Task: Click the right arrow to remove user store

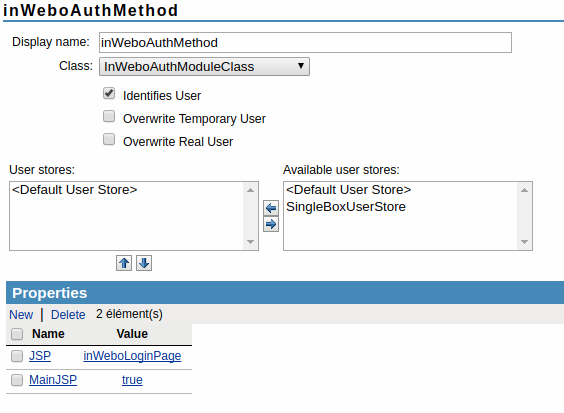Action: [271, 224]
